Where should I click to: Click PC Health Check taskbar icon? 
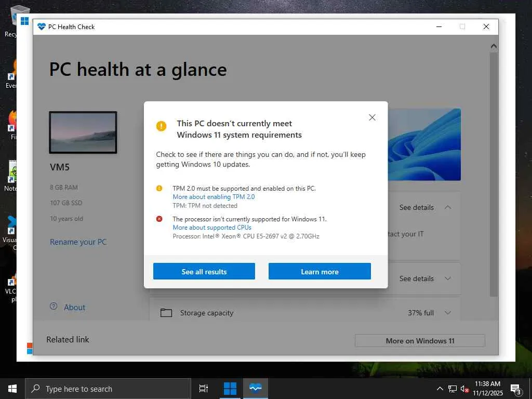tap(256, 389)
